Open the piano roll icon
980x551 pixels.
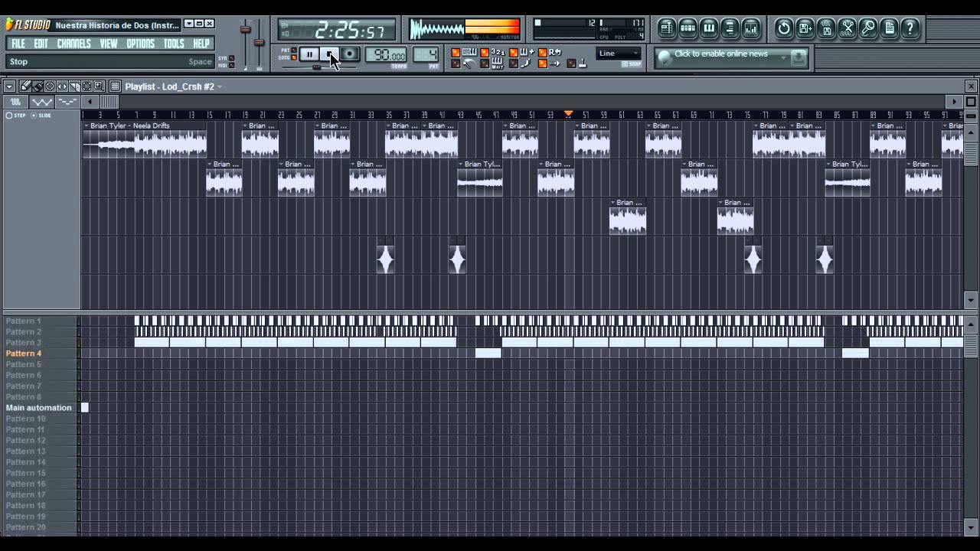pos(709,29)
